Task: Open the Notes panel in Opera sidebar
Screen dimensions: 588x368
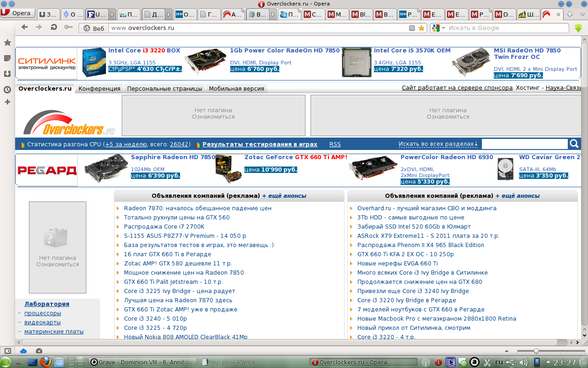Action: (7, 58)
